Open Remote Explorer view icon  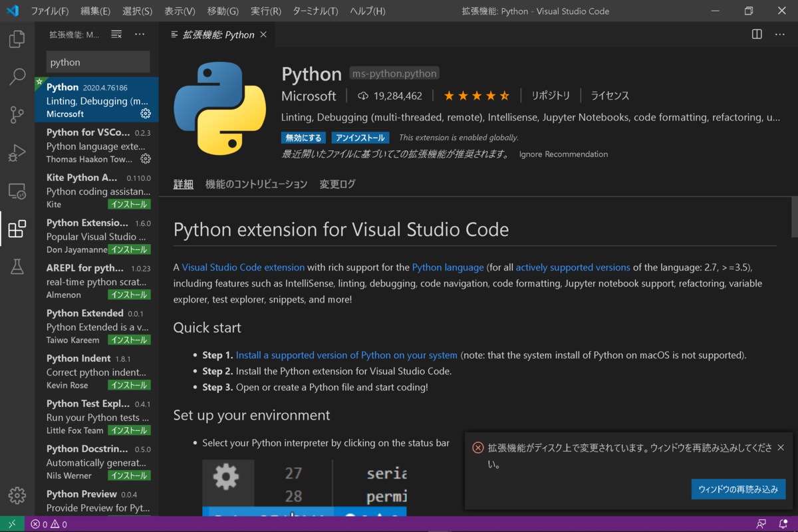coord(17,192)
